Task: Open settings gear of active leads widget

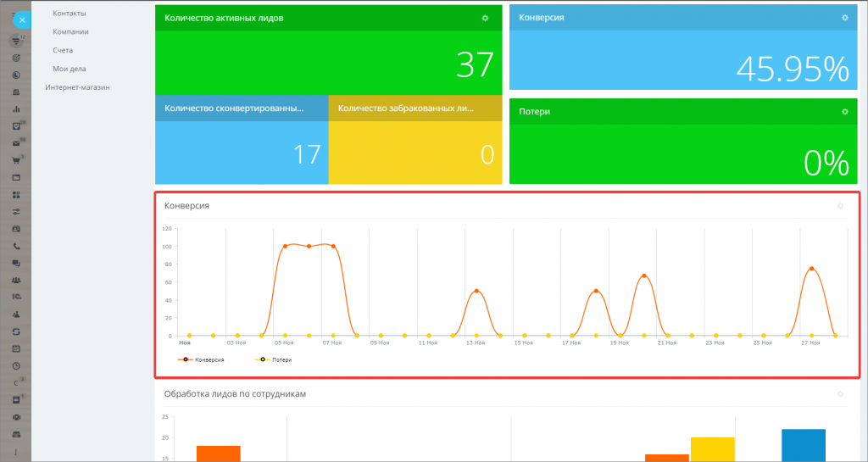Action: click(x=485, y=18)
